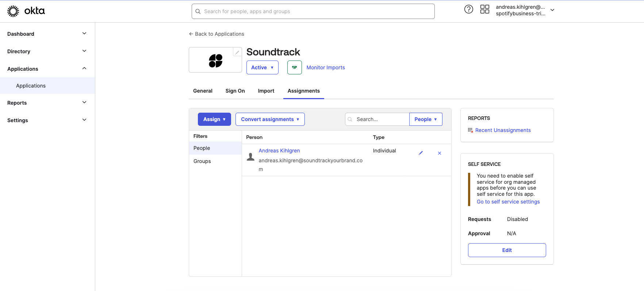Open the Convert assignments dropdown

(270, 119)
